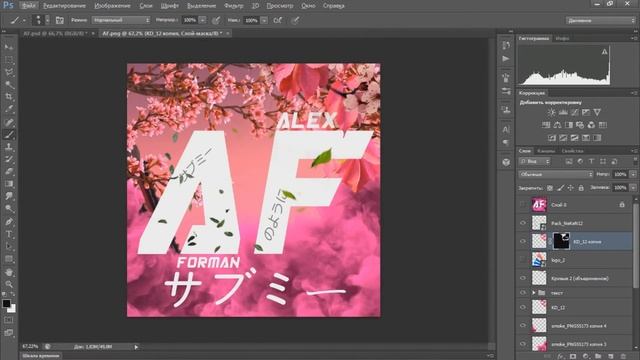Screen dimensions: 640x360
Task: Select the Magic Wand tool
Action: point(9,84)
